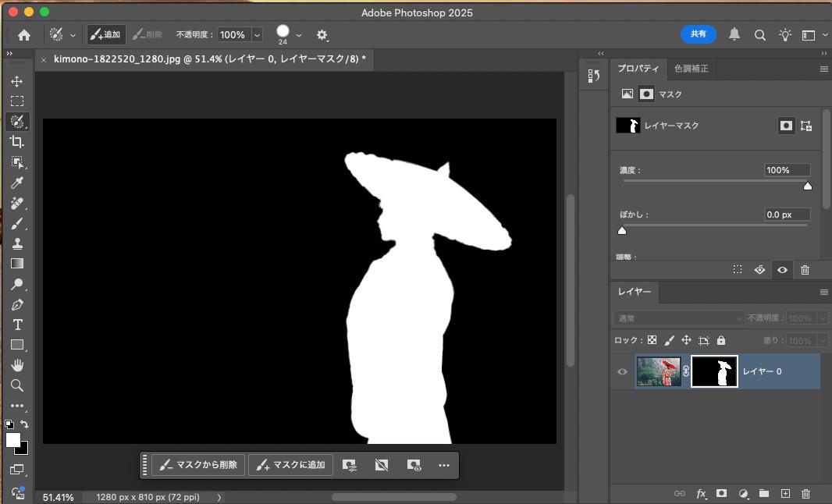The height and width of the screenshot is (504, 832).
Task: Click the 追加 add mode button
Action: click(105, 35)
